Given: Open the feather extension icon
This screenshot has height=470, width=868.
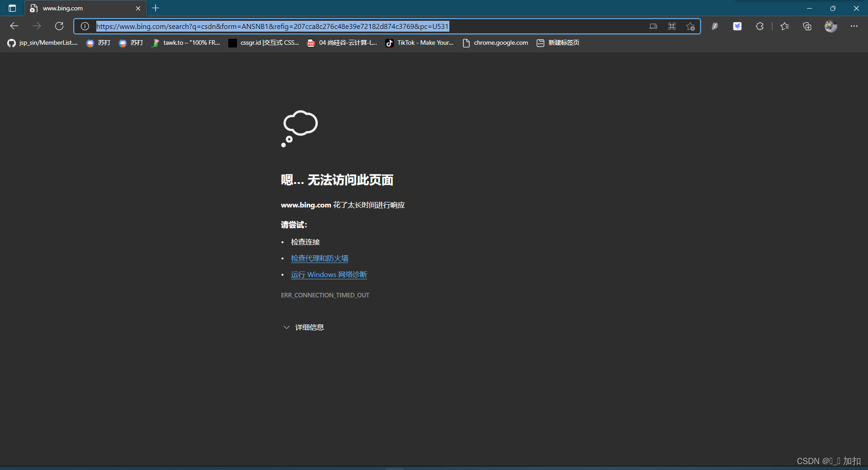Looking at the screenshot, I should [x=715, y=26].
